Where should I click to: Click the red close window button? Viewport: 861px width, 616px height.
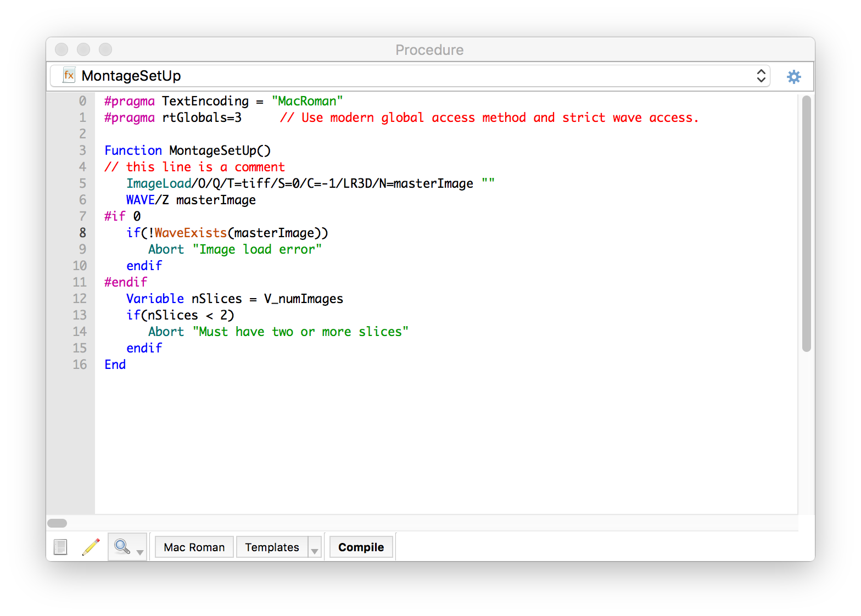[x=62, y=49]
